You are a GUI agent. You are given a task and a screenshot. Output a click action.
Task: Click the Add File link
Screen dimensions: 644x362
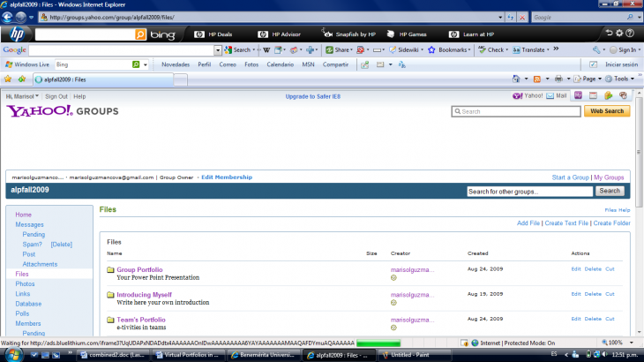click(528, 223)
